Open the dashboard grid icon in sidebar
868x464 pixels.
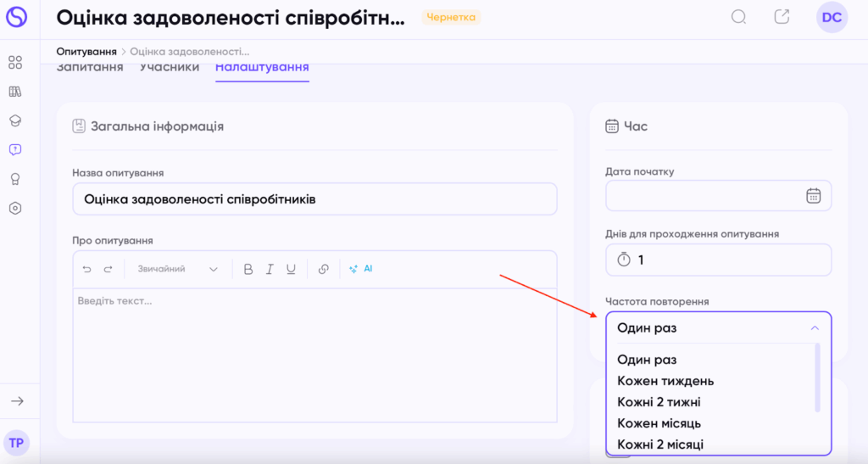click(x=15, y=63)
